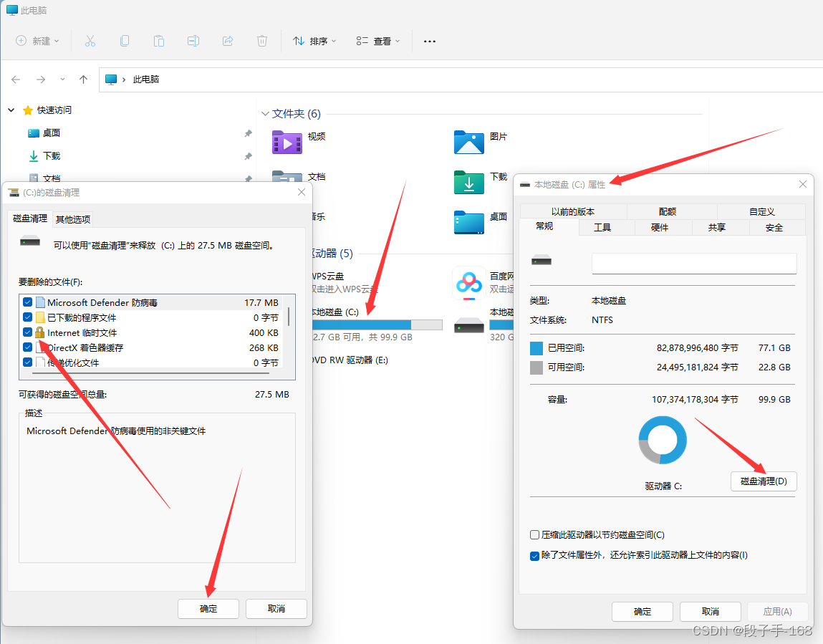Switch to 工具 tab in properties

pos(602,227)
